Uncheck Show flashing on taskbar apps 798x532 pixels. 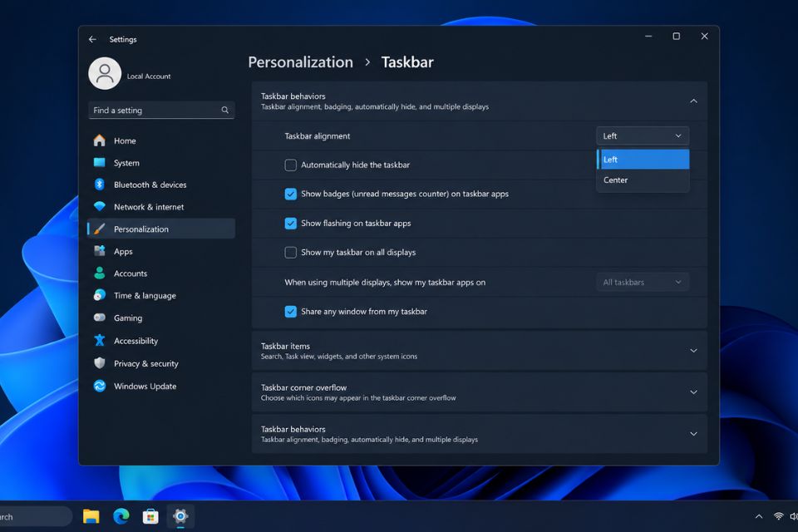(291, 224)
